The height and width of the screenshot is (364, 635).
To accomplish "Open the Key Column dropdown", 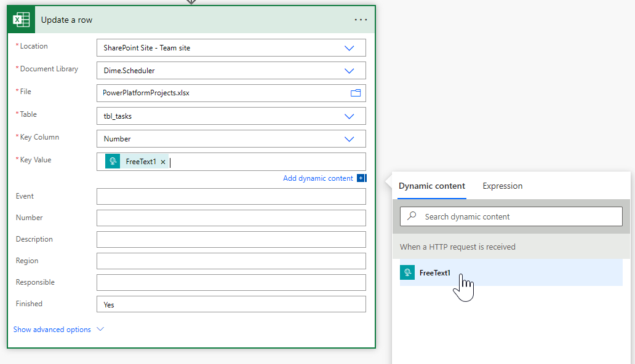I will pyautogui.click(x=349, y=139).
